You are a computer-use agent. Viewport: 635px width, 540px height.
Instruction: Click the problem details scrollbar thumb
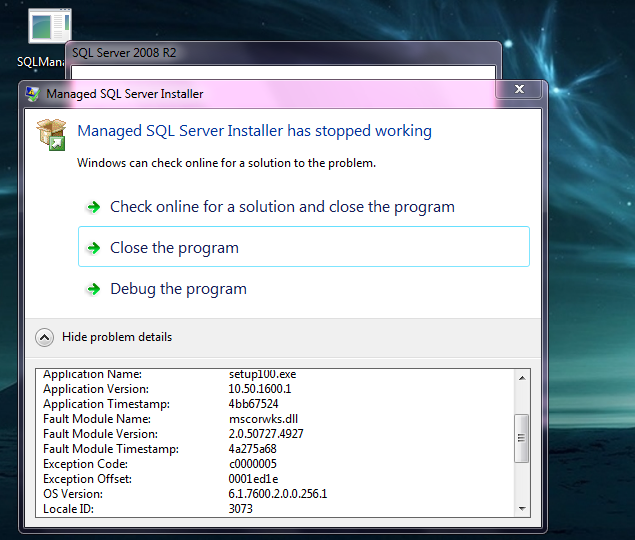click(522, 438)
